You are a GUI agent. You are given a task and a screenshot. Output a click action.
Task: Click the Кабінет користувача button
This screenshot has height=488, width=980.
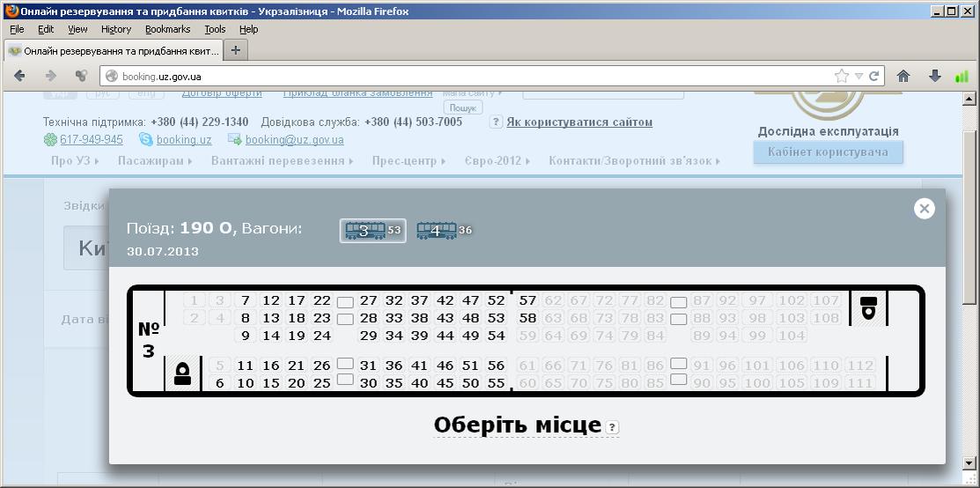(828, 152)
